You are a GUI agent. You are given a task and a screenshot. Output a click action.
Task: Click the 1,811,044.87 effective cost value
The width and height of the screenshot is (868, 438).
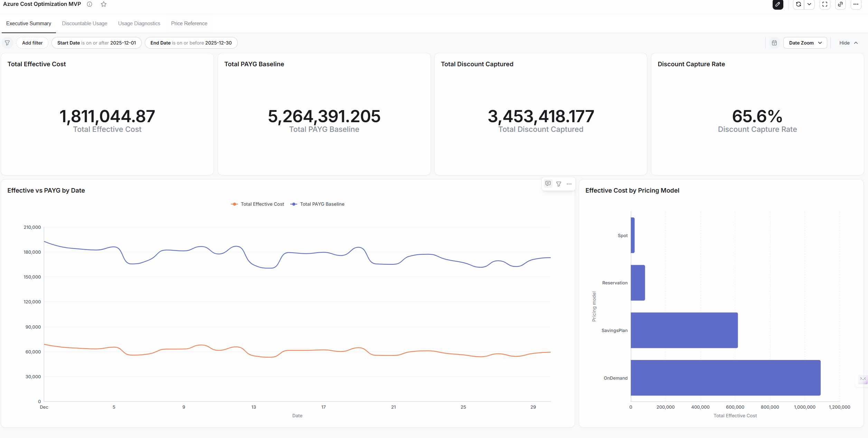(x=107, y=116)
